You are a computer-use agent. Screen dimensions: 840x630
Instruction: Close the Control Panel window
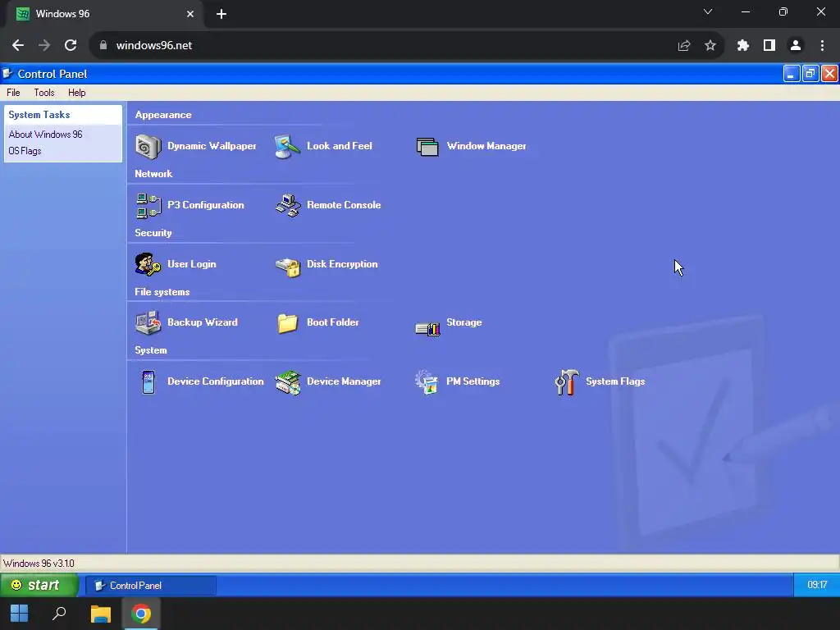(829, 73)
